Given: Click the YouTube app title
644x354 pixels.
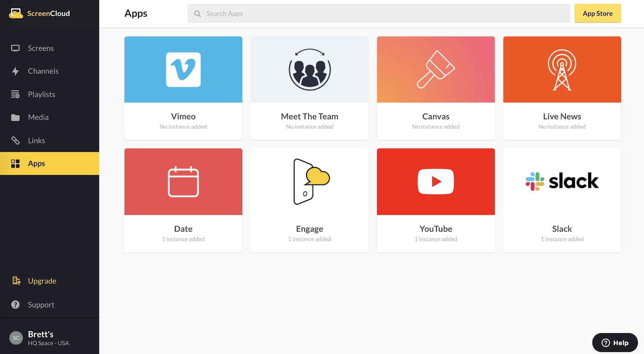Looking at the screenshot, I should pos(436,229).
